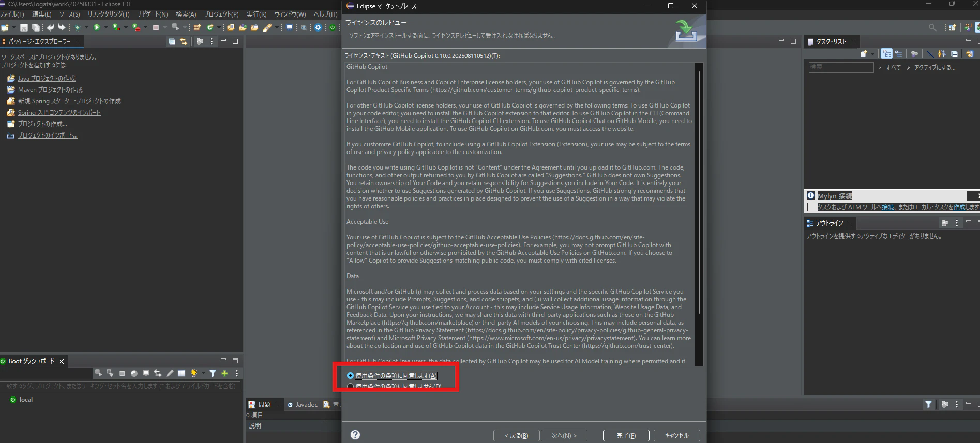Image resolution: width=980 pixels, height=443 pixels.
Task: Click the Maven プロジェクトの作成 link
Action: tap(50, 90)
